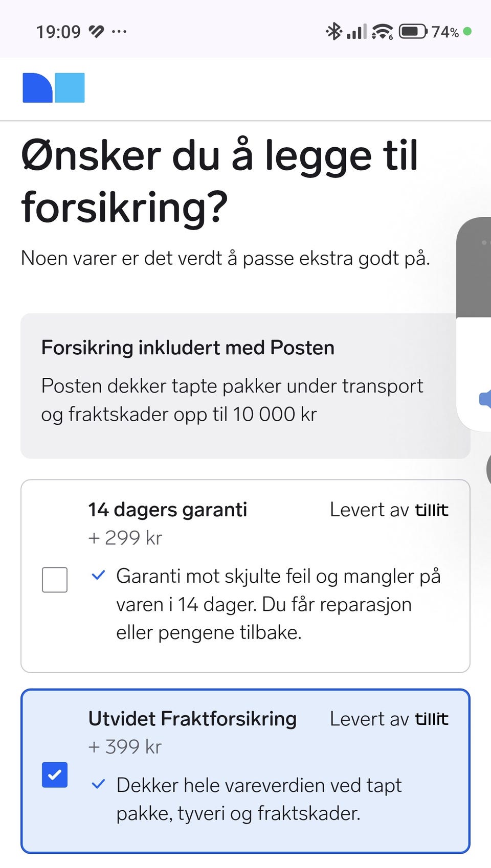Tap the blue speaker icon on volume panel

click(485, 399)
